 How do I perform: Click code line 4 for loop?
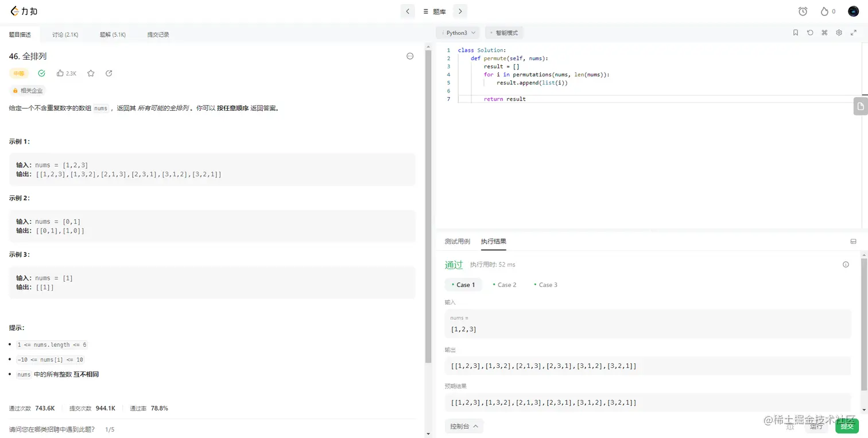coord(547,75)
